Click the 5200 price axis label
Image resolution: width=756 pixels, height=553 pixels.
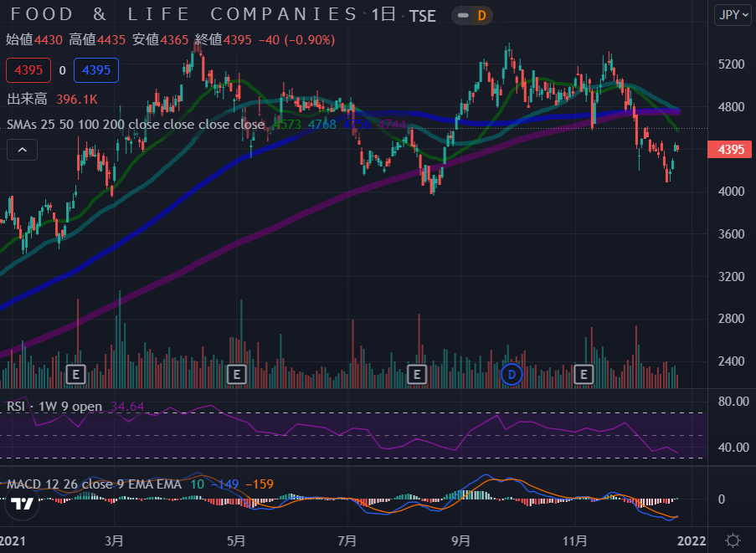731,64
